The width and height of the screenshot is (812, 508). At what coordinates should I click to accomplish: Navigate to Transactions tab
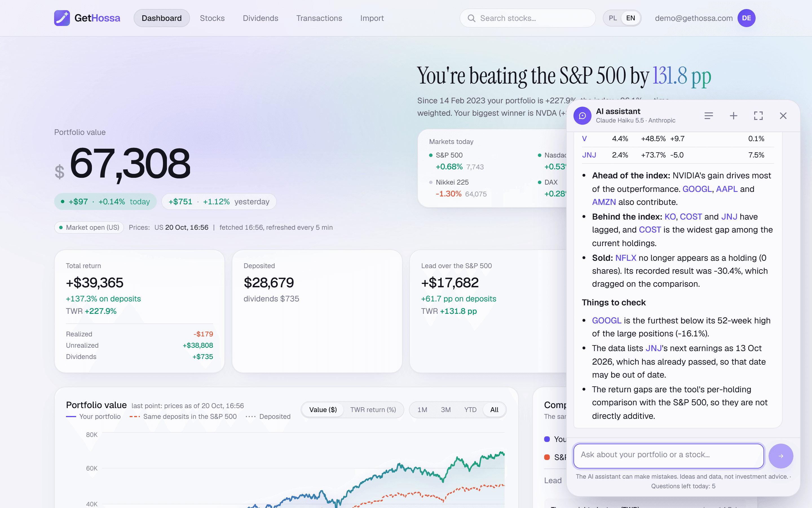(x=319, y=18)
